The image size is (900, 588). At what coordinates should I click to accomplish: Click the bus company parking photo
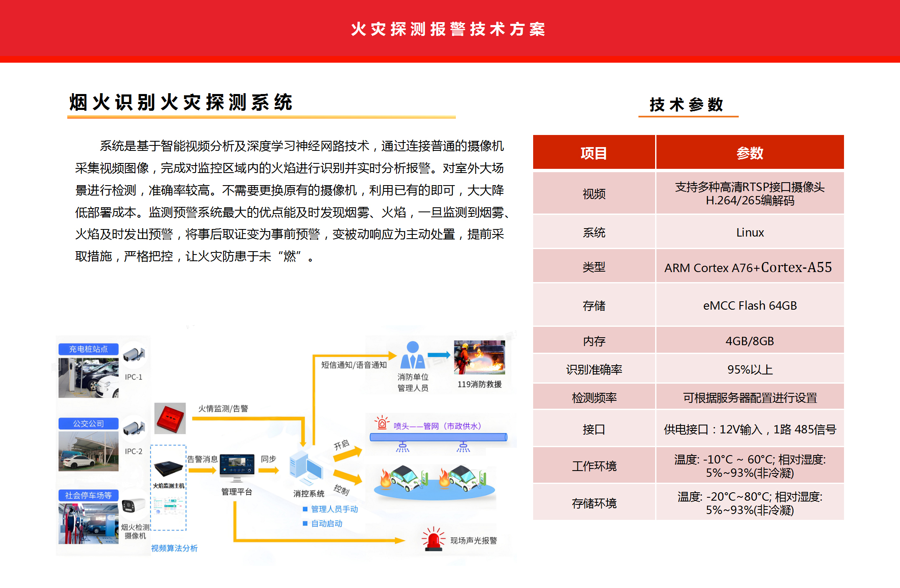[x=89, y=451]
